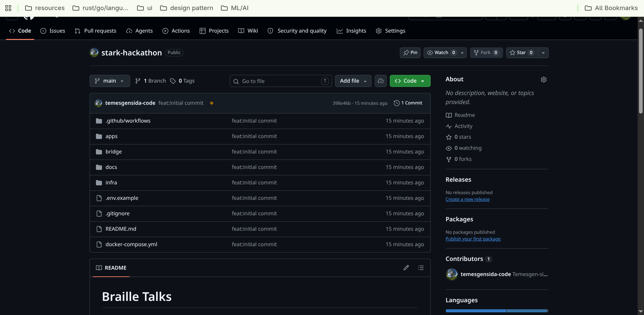The image size is (644, 315).
Task: Click the docker-compose.yml file icon
Action: click(99, 244)
